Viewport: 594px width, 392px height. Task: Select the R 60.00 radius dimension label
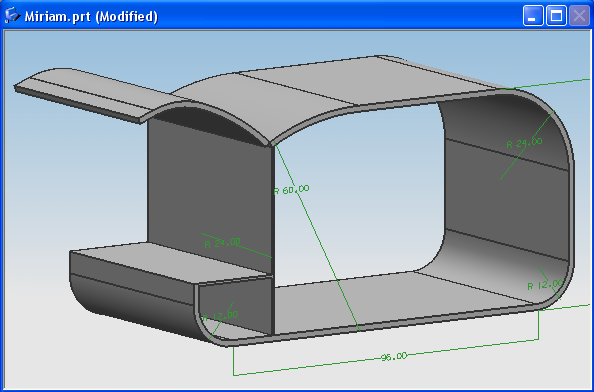291,190
